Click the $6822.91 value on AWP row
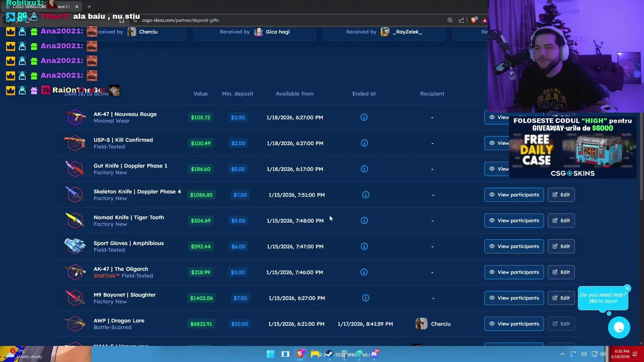 201,324
